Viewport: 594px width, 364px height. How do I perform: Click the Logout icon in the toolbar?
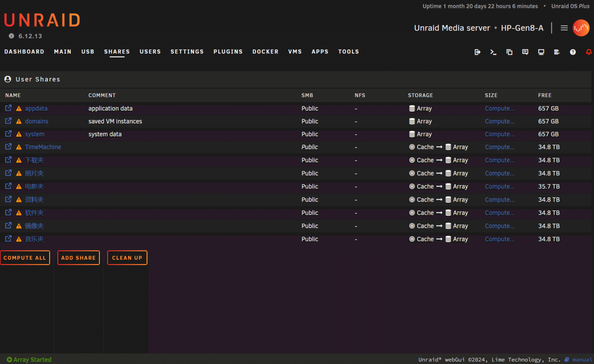(477, 52)
